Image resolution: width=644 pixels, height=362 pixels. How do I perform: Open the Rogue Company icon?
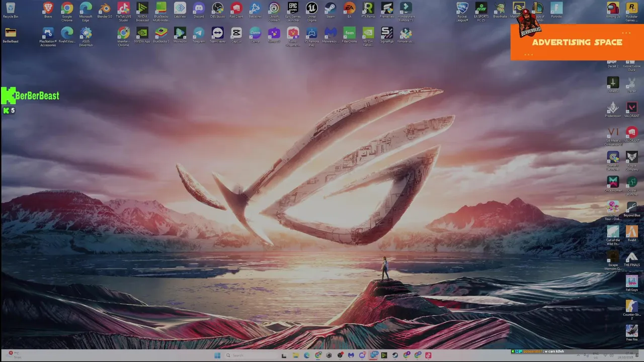point(631,161)
